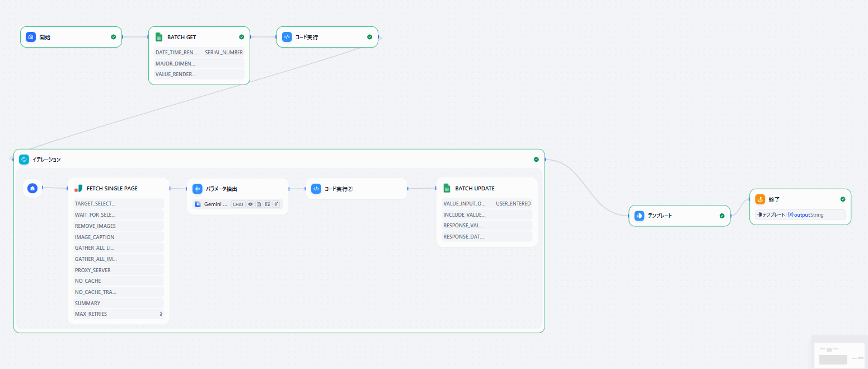Click the 終了 end node icon

(x=760, y=199)
